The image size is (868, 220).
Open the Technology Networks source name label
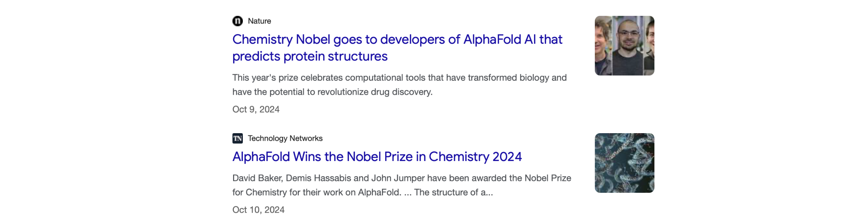click(x=285, y=138)
